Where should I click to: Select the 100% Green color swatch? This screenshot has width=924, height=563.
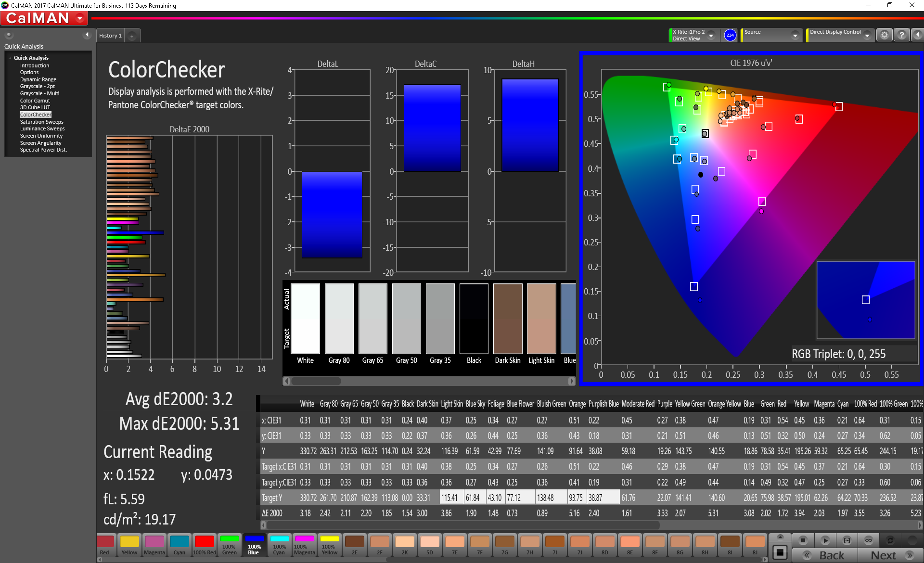[x=230, y=545]
